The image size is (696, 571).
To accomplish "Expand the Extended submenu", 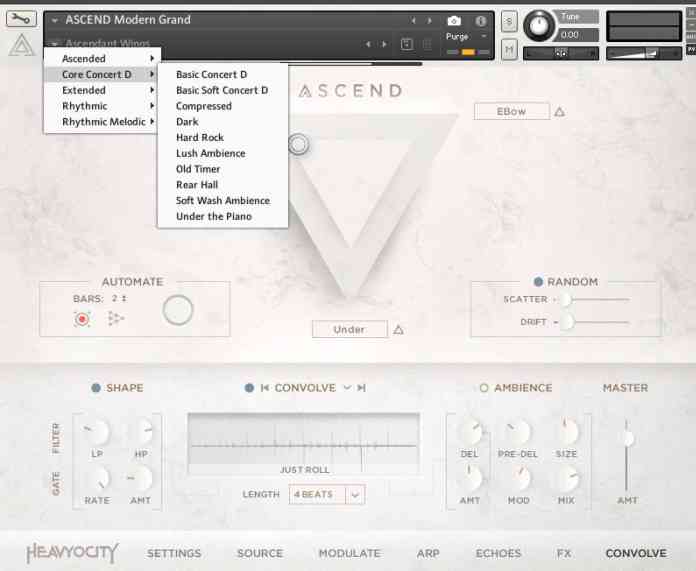I will (x=102, y=90).
